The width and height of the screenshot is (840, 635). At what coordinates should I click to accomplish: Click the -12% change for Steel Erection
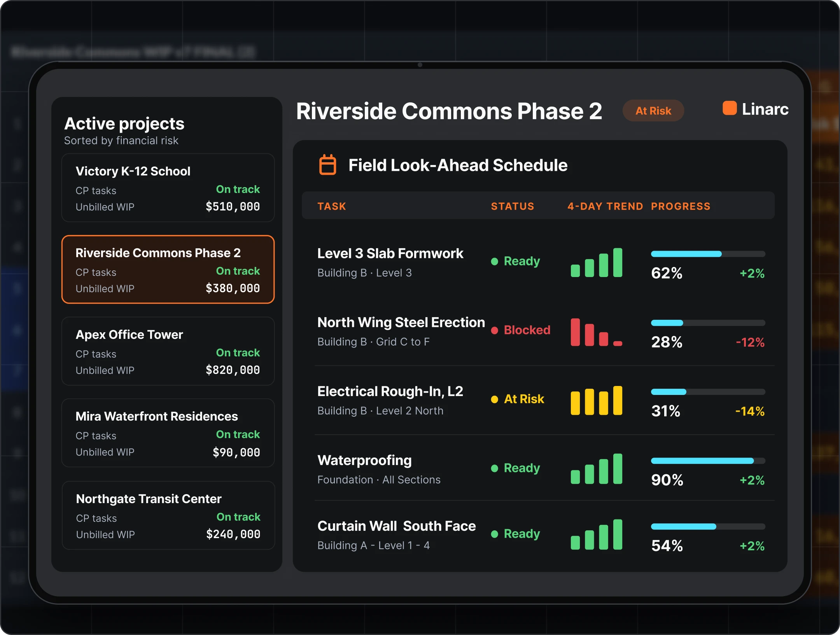click(750, 342)
